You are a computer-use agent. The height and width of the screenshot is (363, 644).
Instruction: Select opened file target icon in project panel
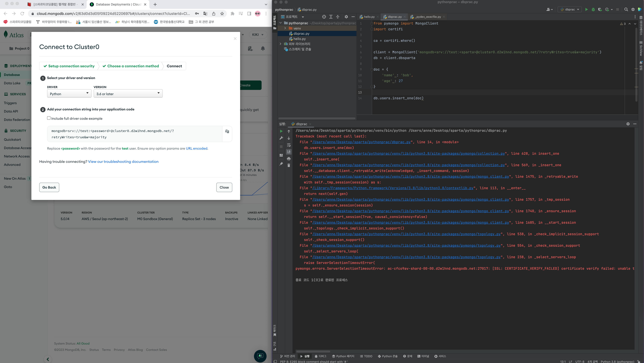pos(324,17)
